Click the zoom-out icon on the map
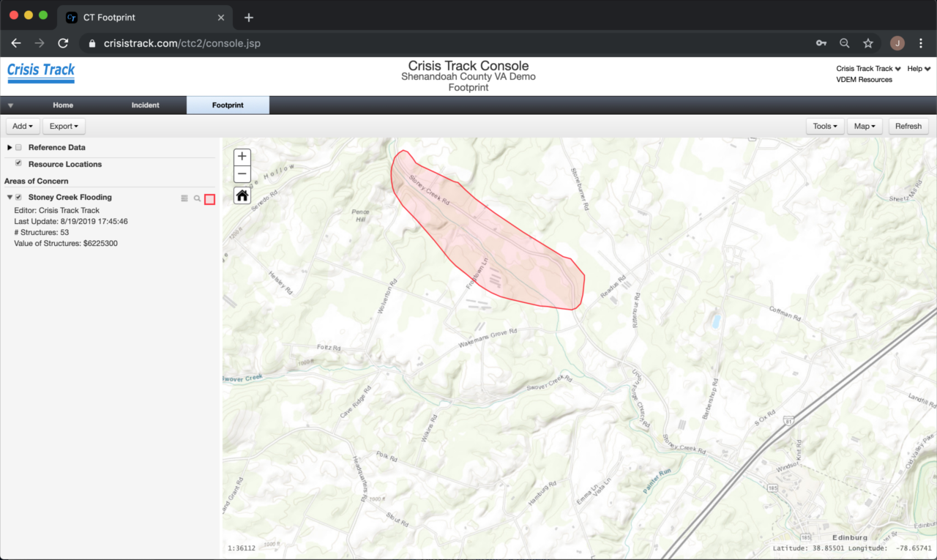Viewport: 937px width, 560px height. tap(242, 173)
